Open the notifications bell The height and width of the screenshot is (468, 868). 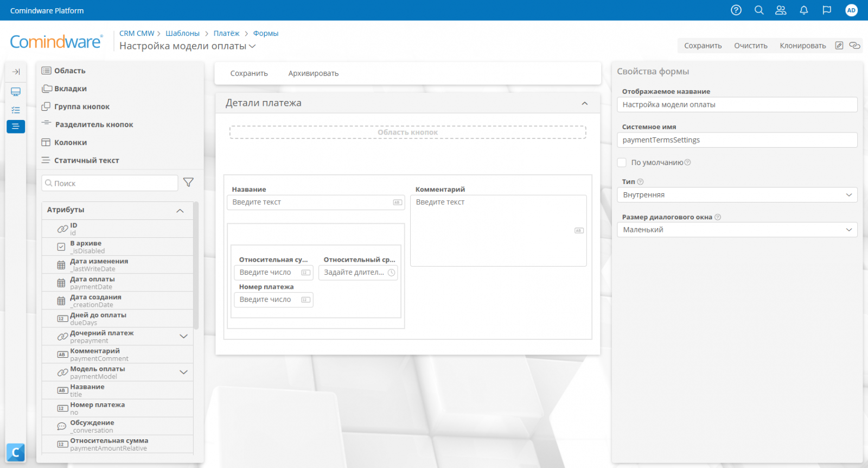coord(803,10)
